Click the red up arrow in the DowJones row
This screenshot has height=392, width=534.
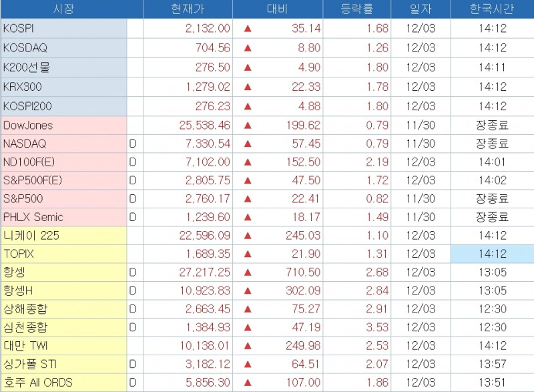(x=248, y=126)
